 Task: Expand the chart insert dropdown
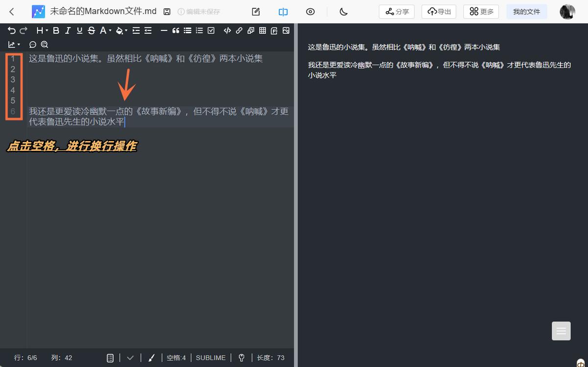19,44
